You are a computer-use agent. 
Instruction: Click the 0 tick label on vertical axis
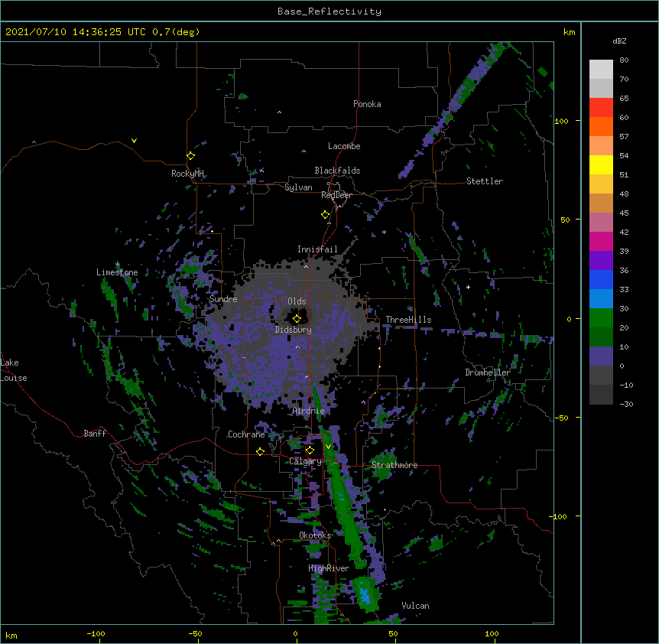[x=569, y=319]
